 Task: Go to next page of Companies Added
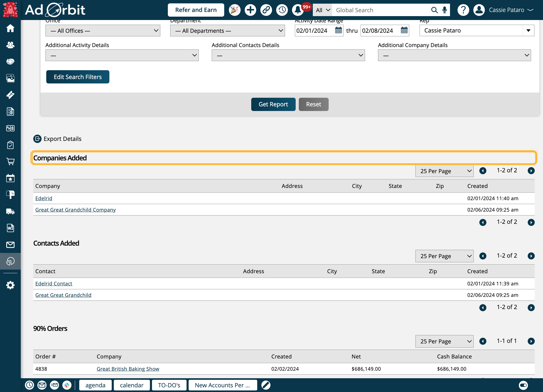tap(531, 171)
